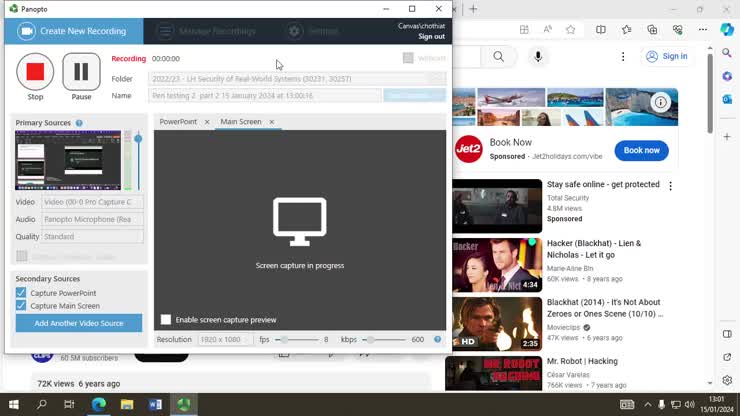Enable screen capture preview checkbox
Screen dimensions: 740x416
(x=166, y=320)
